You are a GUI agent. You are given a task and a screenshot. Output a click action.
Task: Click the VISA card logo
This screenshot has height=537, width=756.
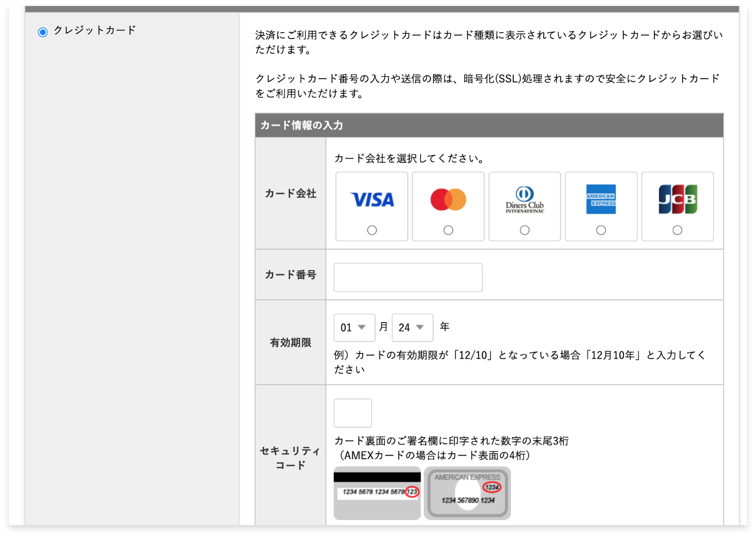(372, 200)
